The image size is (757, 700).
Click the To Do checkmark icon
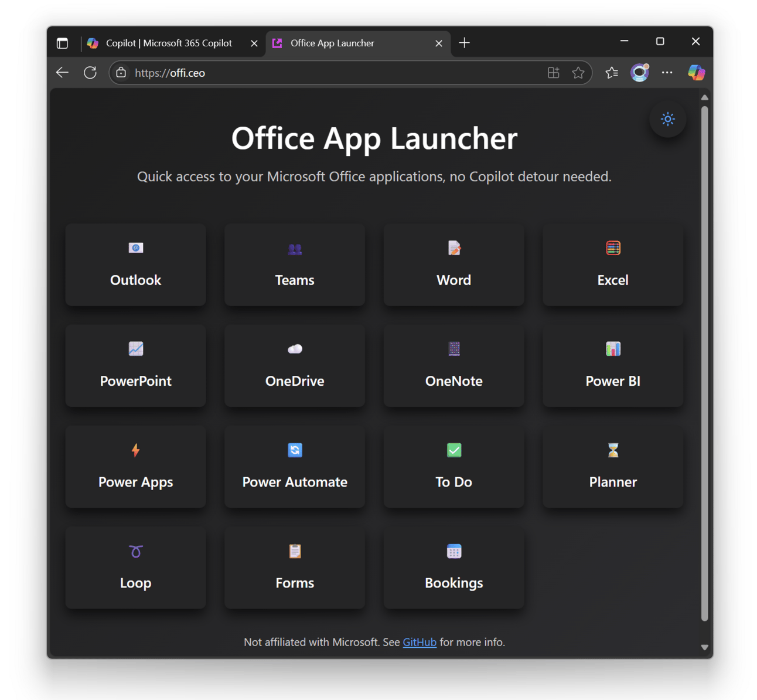click(x=454, y=450)
